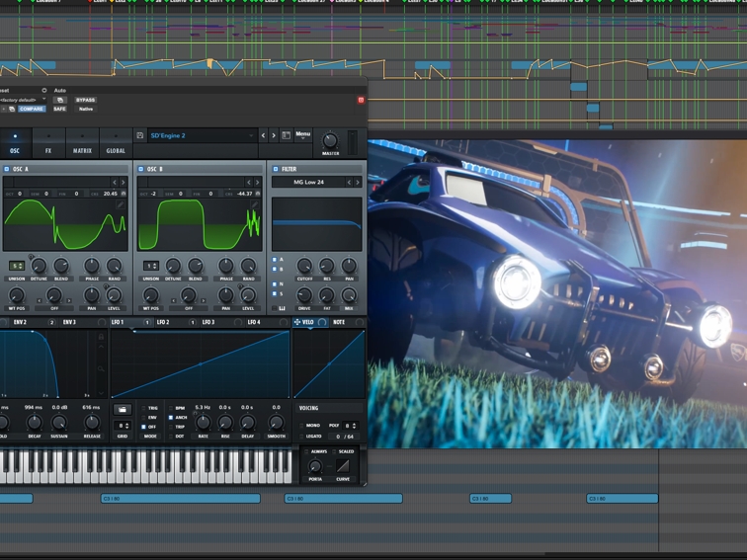This screenshot has height=560, width=747.
Task: Click the VELO drag-source cross icon
Action: pos(297,322)
